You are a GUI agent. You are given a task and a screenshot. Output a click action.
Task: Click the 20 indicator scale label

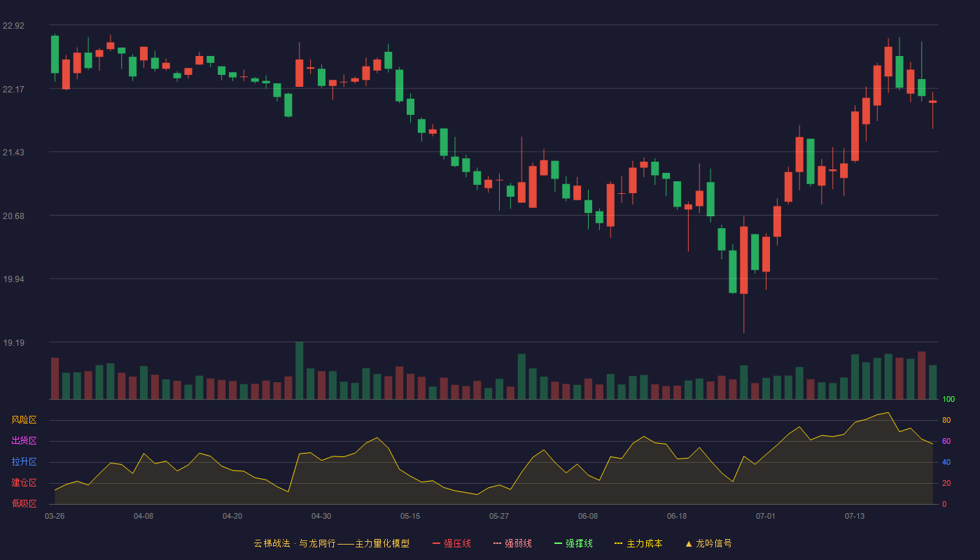click(946, 484)
